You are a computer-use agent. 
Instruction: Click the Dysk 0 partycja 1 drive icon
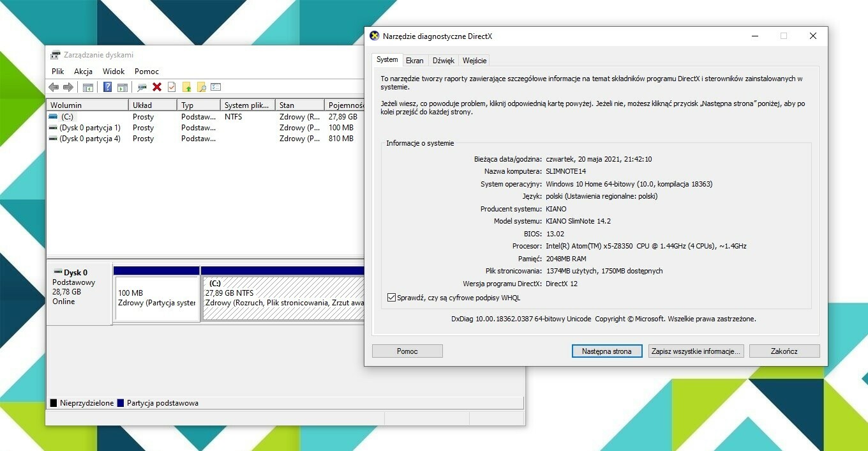click(53, 128)
